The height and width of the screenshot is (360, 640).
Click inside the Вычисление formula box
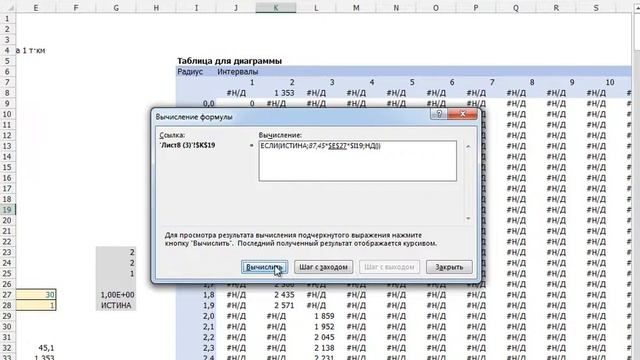coord(358,161)
